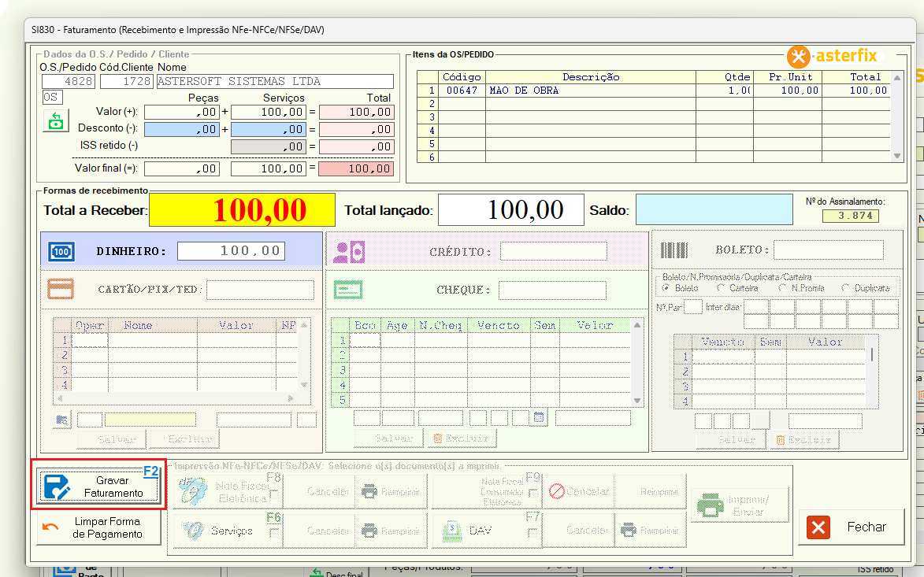924x577 pixels.
Task: Close the window with the Fechar button
Action: (x=852, y=527)
